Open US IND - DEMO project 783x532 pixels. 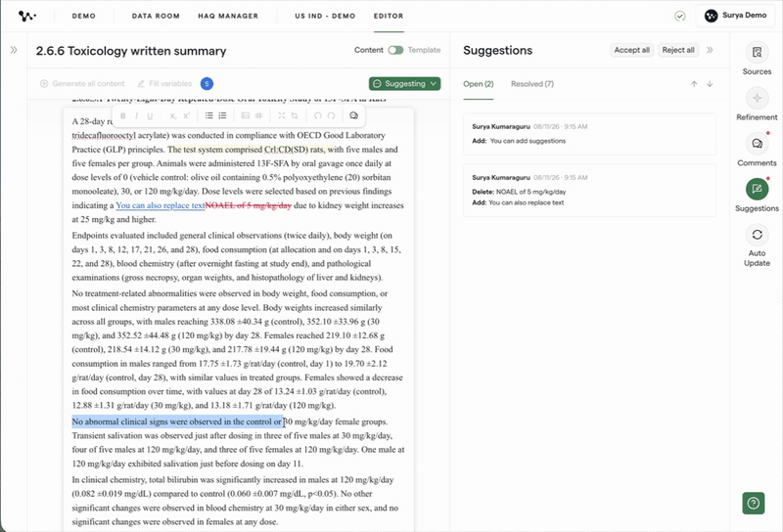click(x=325, y=16)
